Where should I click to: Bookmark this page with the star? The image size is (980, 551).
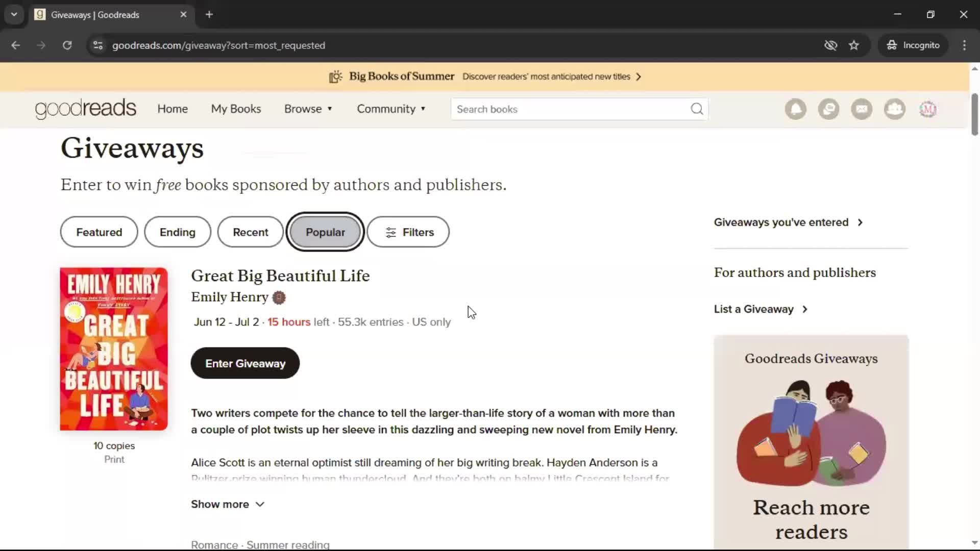click(854, 45)
